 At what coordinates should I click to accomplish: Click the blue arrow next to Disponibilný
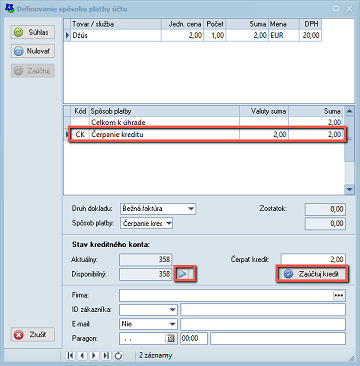182,274
